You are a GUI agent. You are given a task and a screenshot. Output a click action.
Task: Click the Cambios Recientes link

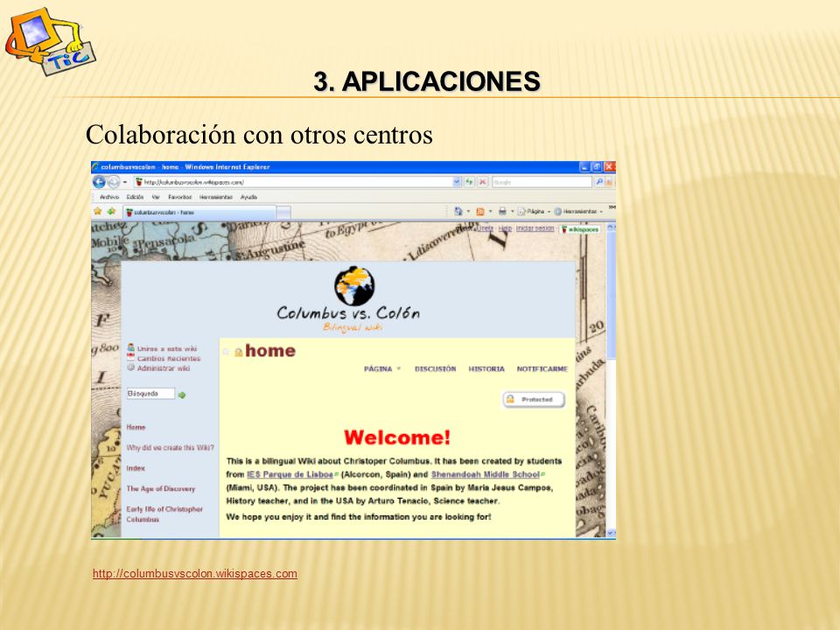tap(169, 359)
